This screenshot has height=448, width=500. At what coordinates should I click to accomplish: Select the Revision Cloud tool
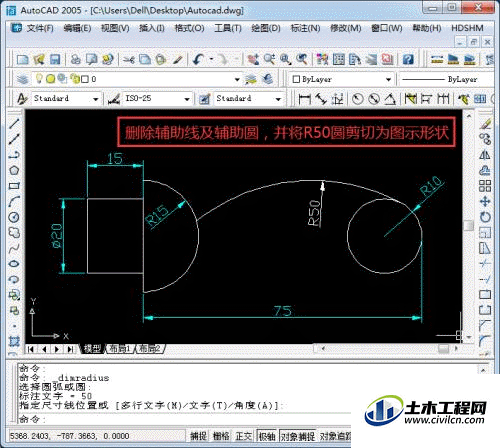14,233
